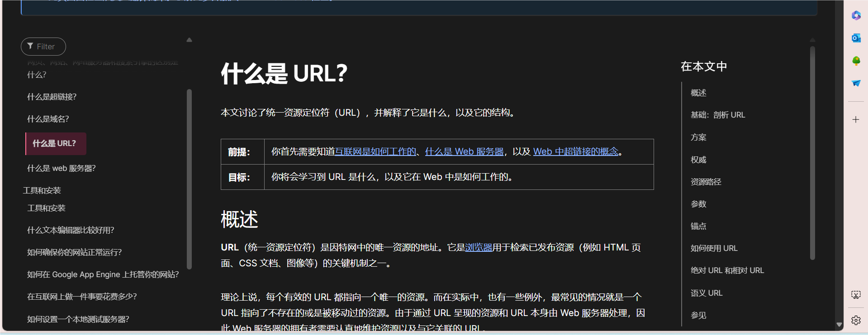Open sidebar settings gear icon
This screenshot has width=868, height=335.
(x=856, y=321)
